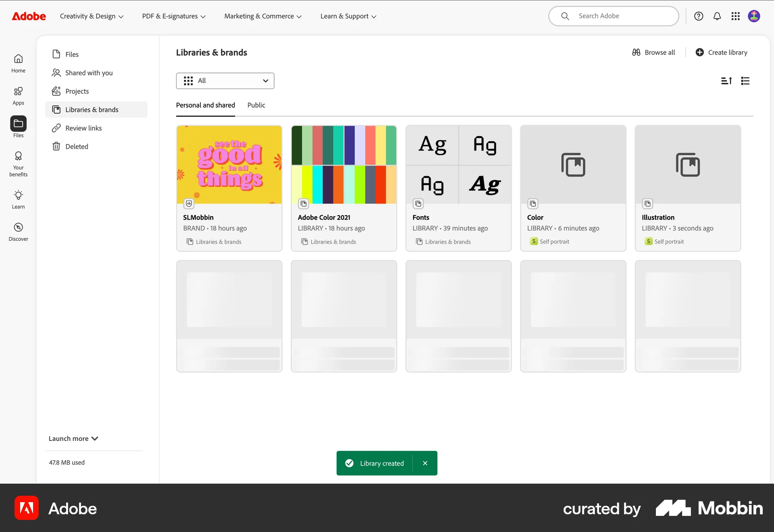Viewport: 774px width, 532px height.
Task: Change the sort order of libraries
Action: tap(726, 81)
